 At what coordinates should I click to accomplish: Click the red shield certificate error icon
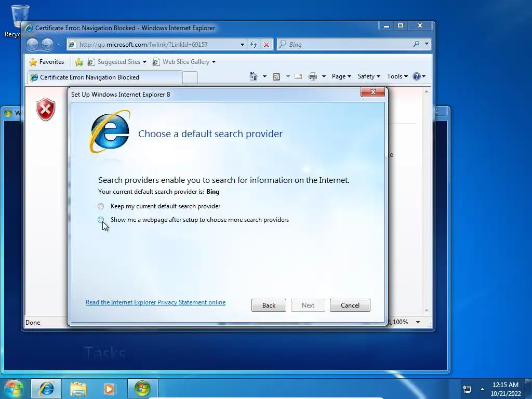(x=46, y=109)
